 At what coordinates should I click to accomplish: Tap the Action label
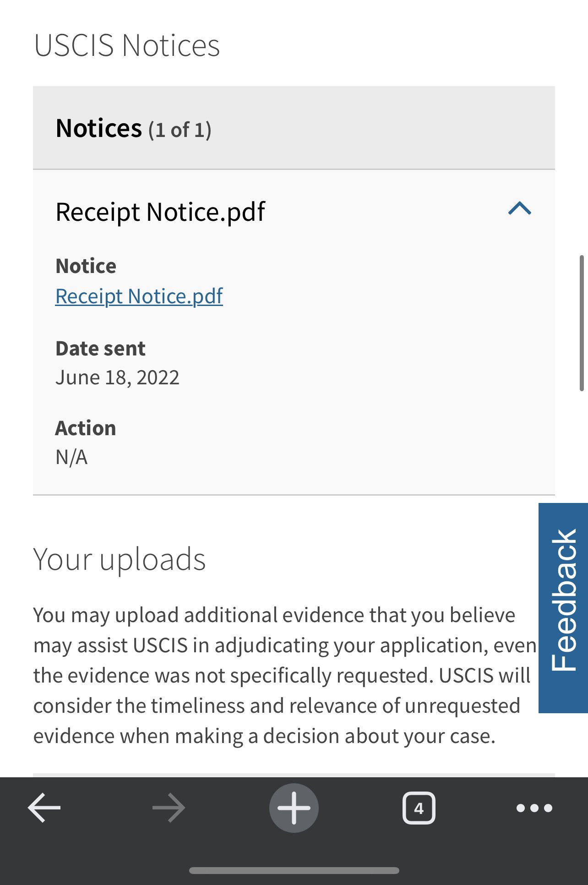(x=86, y=428)
